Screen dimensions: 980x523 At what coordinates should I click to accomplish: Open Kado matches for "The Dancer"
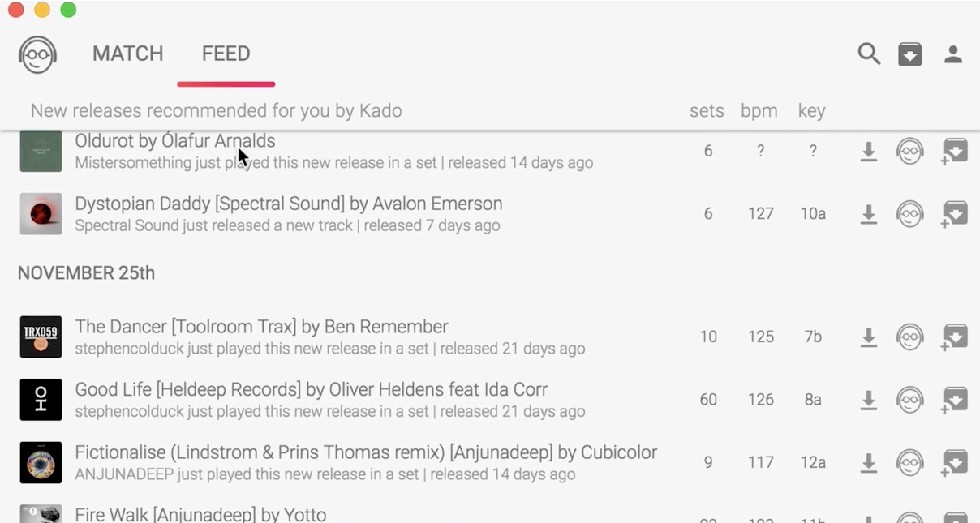[x=910, y=337]
